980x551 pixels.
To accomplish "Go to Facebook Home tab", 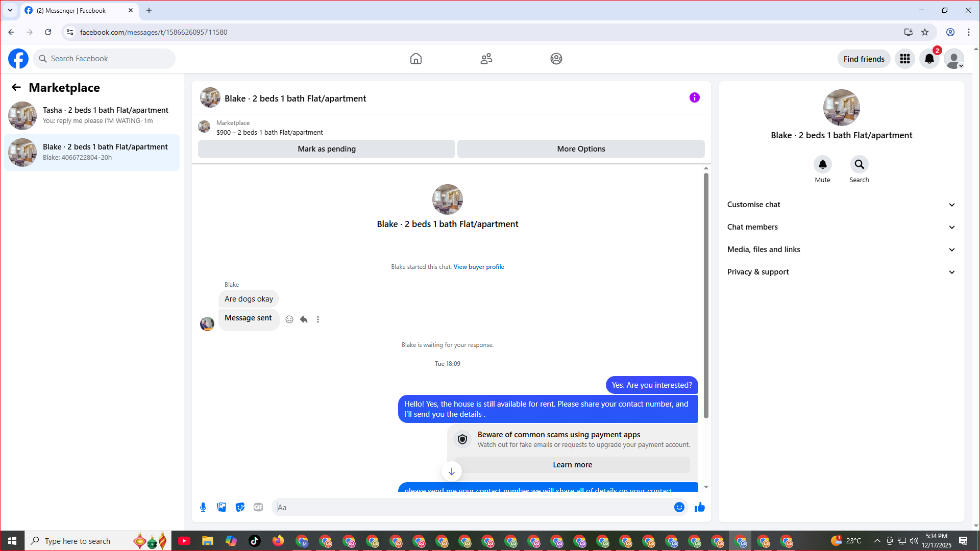I will (416, 59).
